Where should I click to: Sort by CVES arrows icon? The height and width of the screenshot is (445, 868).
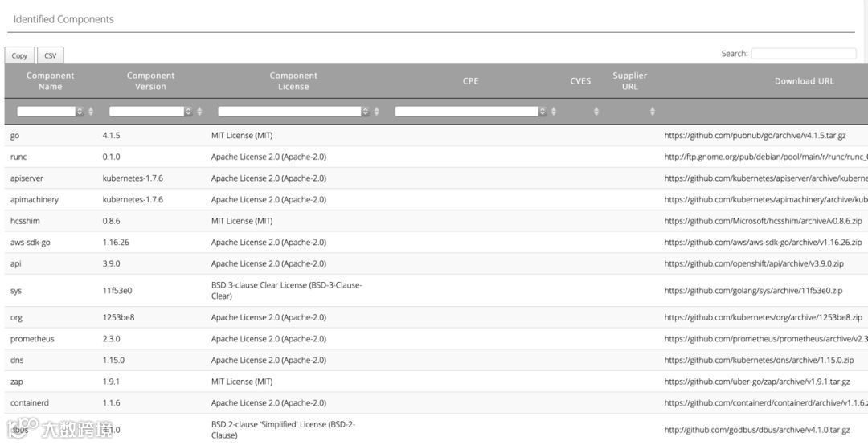coord(596,111)
